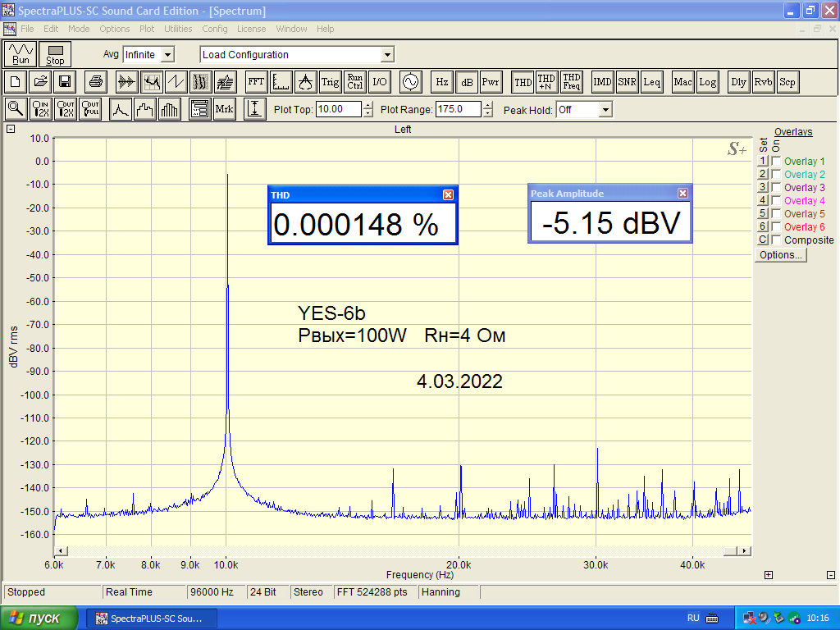Open the overlay Options... button
This screenshot has width=840, height=630.
pos(781,255)
